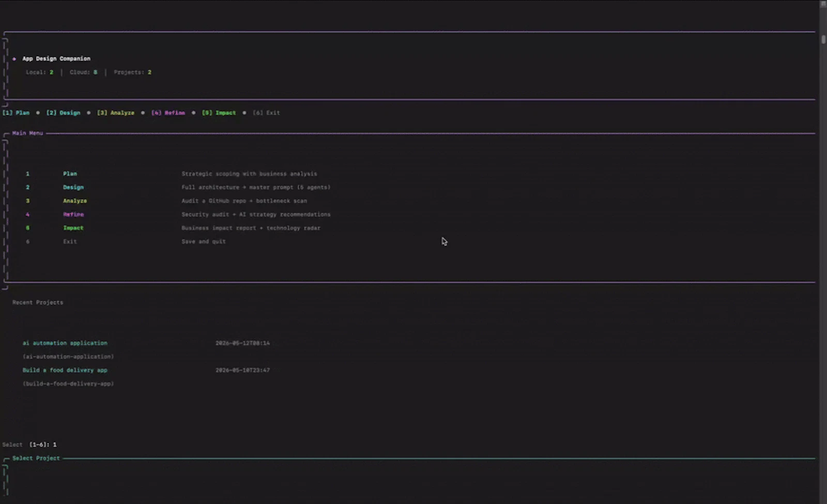Click the App Design Companion title
Image resolution: width=827 pixels, height=504 pixels.
click(56, 58)
